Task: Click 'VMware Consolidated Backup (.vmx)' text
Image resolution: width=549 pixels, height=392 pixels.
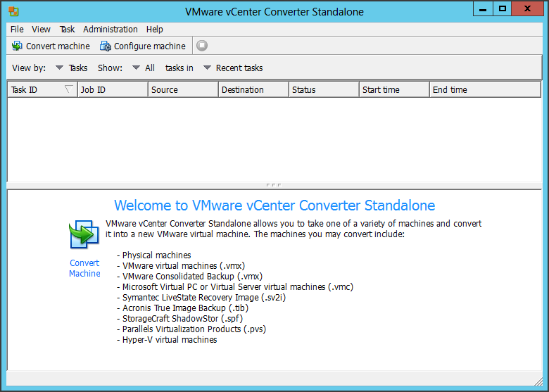Action: click(x=192, y=276)
